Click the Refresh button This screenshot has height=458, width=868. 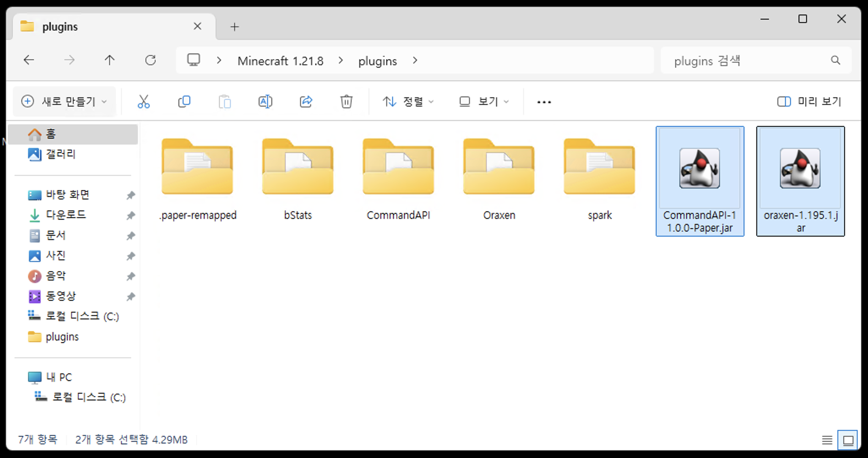point(150,60)
